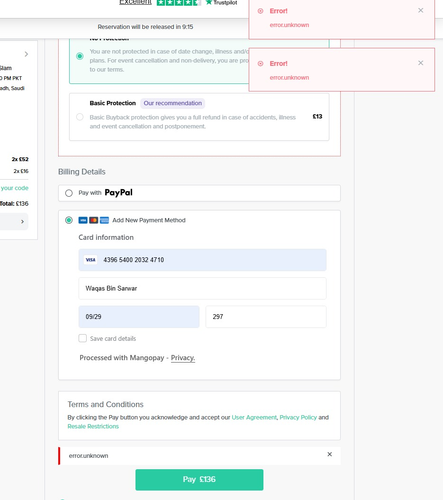Expand the chevron below the total
Image resolution: width=443 pixels, height=500 pixels.
coord(22,221)
